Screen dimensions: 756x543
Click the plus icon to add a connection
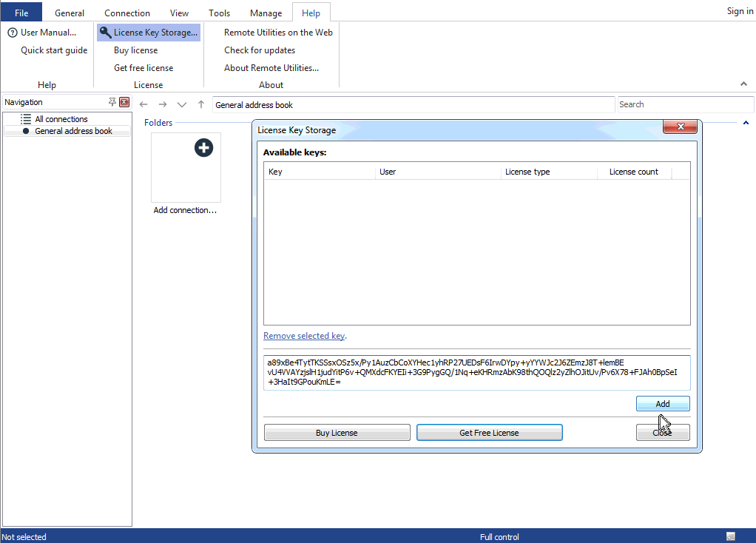point(203,148)
